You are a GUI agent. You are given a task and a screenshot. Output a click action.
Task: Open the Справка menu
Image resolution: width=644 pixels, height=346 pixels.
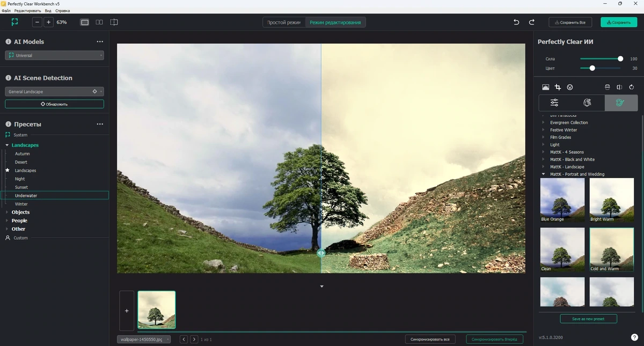[63, 11]
